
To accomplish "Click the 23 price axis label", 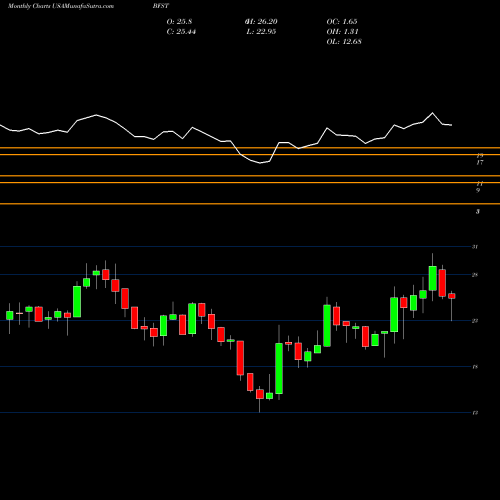I will click(x=475, y=321).
